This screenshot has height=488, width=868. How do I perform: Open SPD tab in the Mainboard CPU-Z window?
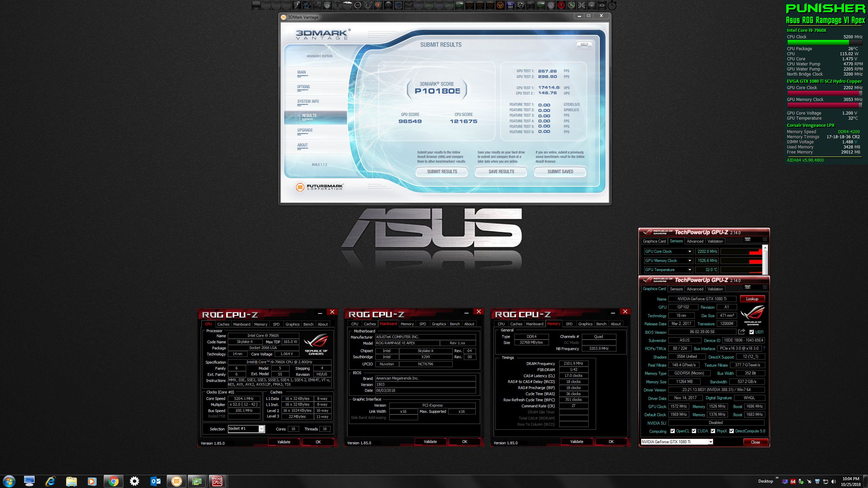[422, 324]
